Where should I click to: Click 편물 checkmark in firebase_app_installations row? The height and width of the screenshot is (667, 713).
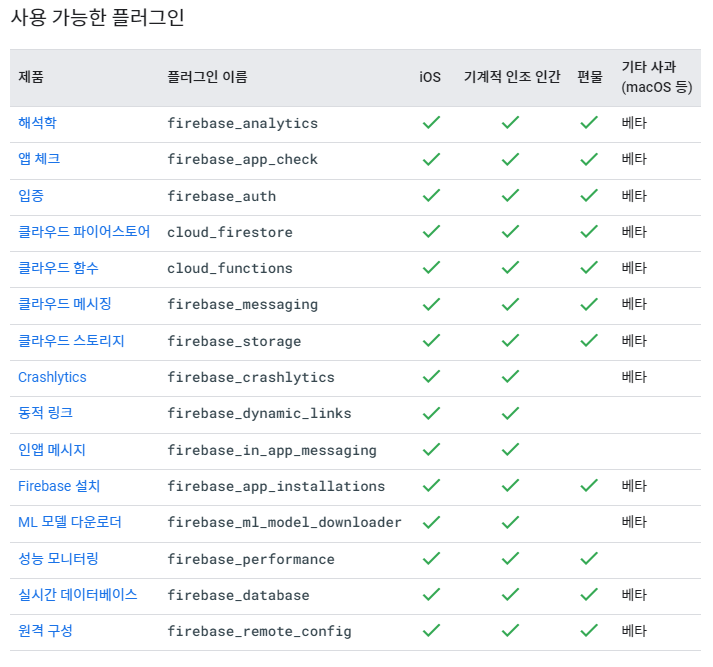[589, 486]
